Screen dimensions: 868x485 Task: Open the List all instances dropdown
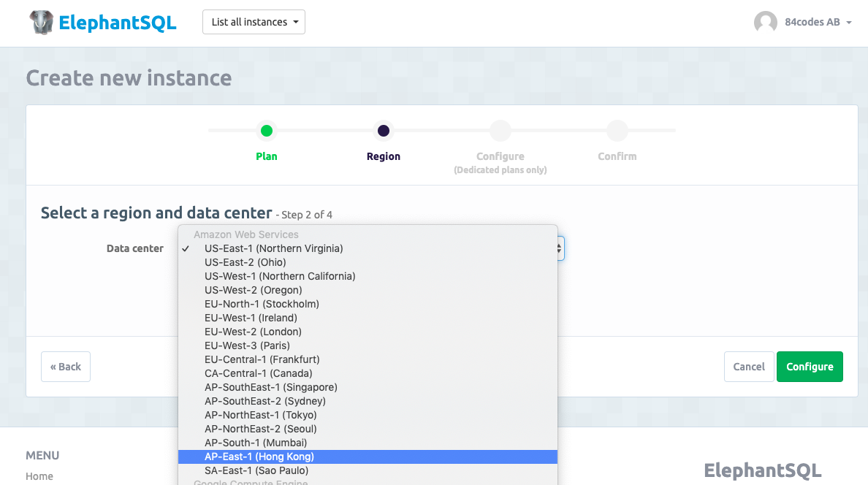coord(254,22)
